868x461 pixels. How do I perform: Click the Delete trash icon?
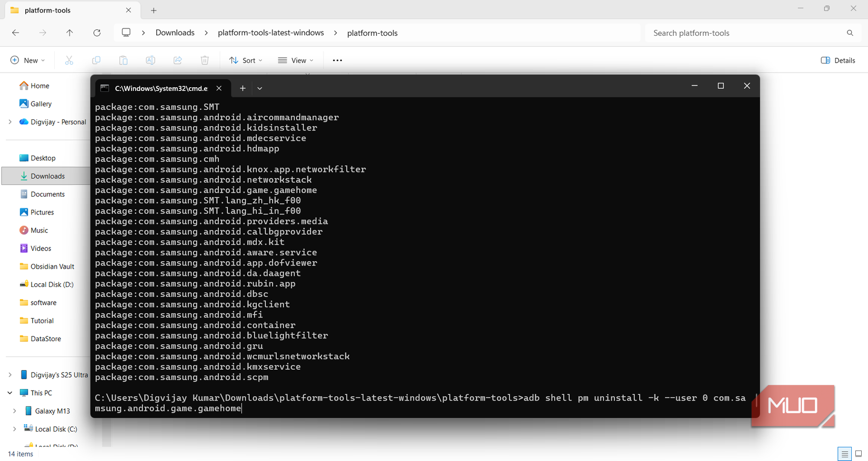coord(205,60)
